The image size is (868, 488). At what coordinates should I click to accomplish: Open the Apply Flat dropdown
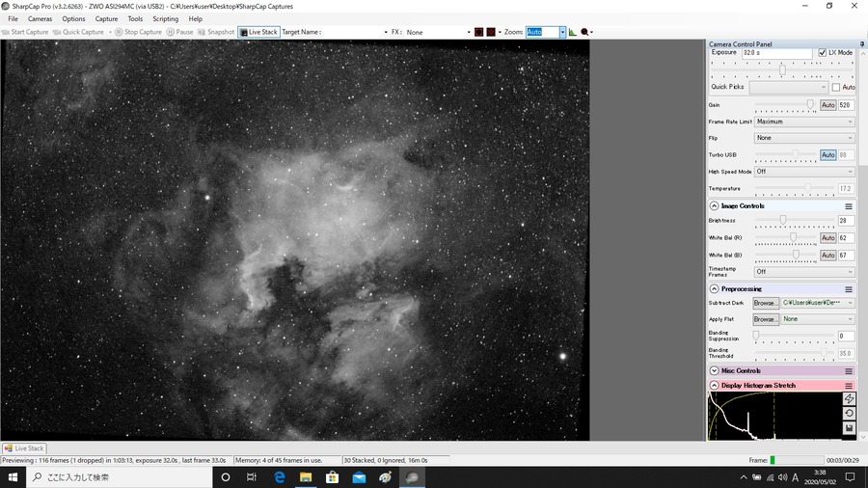[x=818, y=319]
